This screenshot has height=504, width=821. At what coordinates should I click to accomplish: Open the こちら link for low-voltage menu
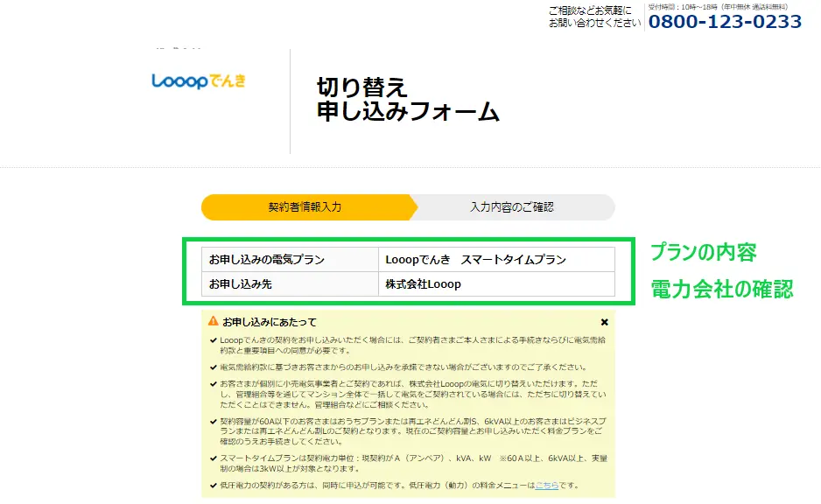click(547, 485)
